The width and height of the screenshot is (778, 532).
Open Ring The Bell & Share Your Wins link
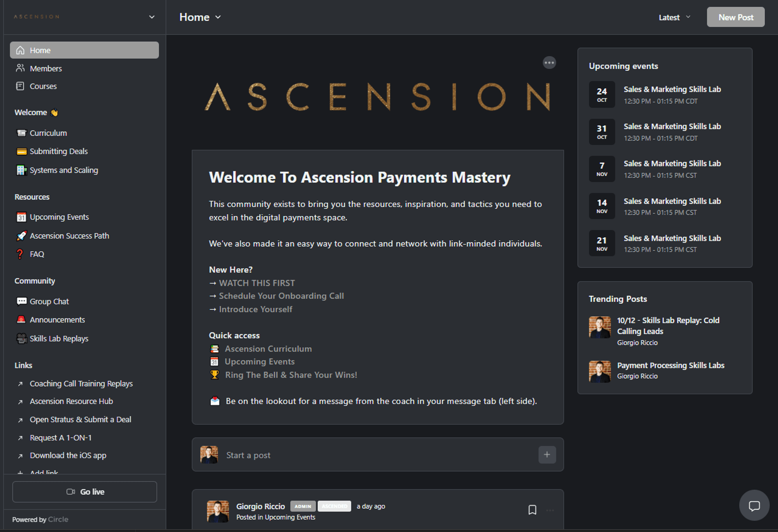pos(291,375)
